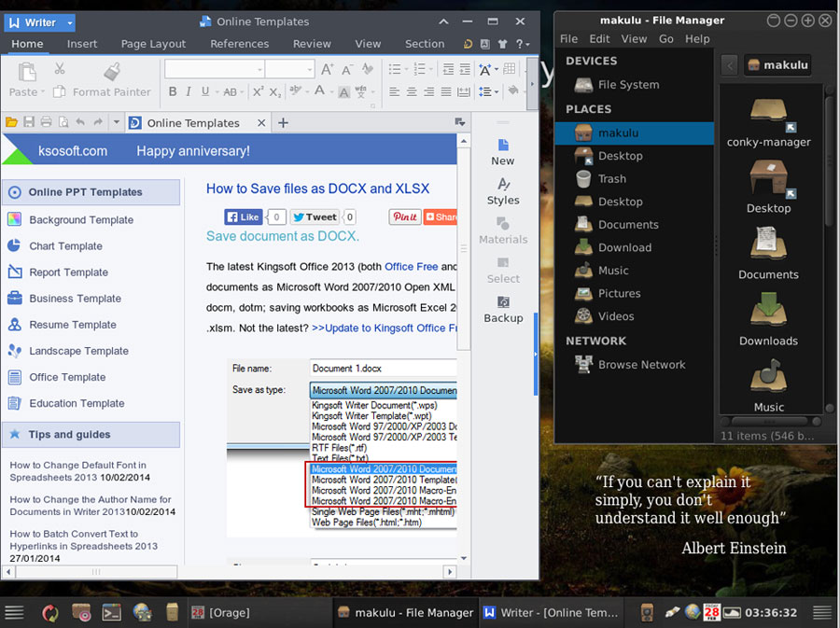840x628 pixels.
Task: Open line spacing dropdown arrow
Action: point(497,92)
